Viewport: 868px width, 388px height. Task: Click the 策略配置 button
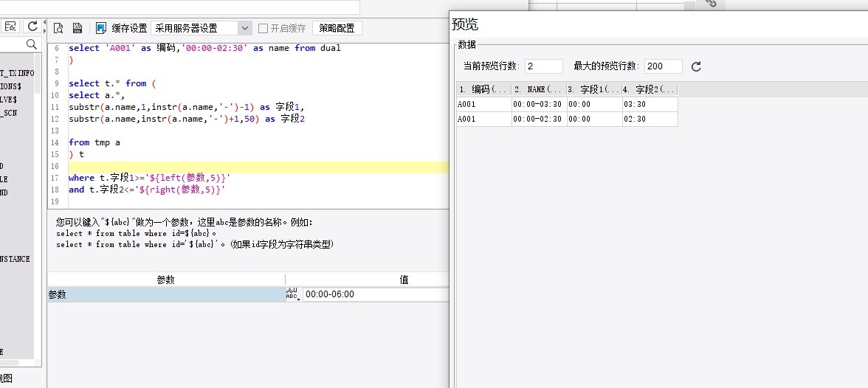(x=337, y=28)
